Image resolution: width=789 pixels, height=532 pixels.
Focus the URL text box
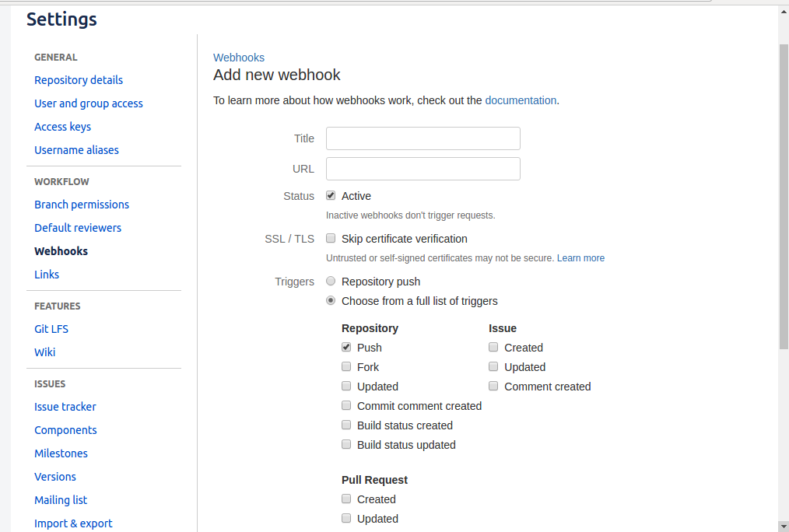[423, 169]
